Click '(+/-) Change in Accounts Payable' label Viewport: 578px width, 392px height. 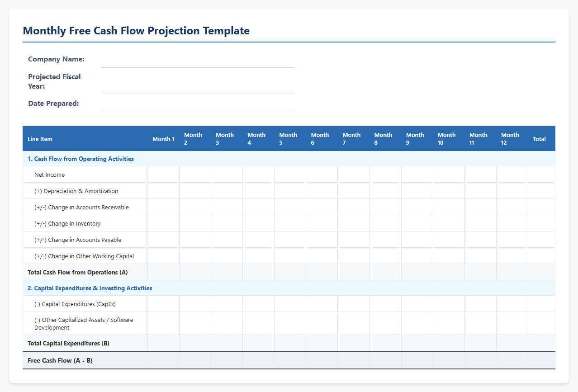[78, 240]
